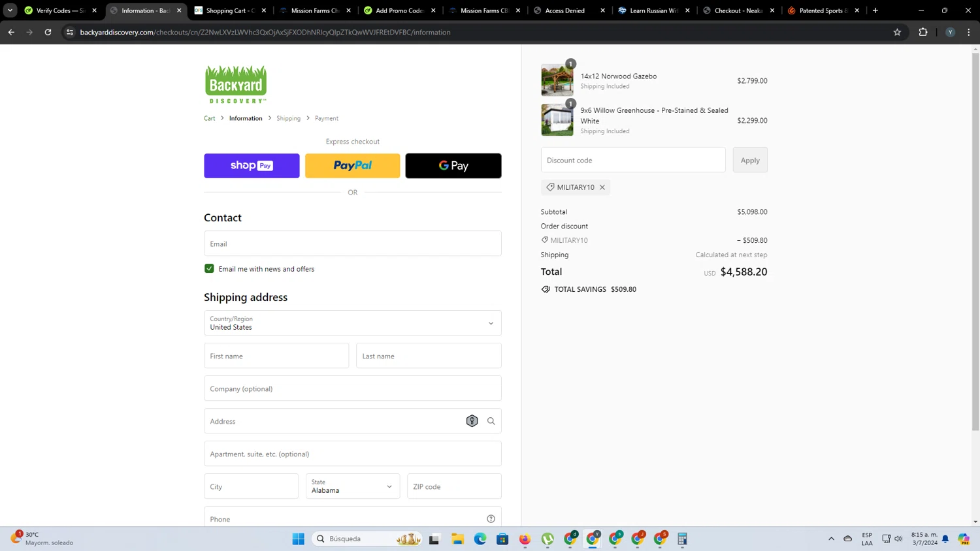
Task: Click the Payment breadcrumb step
Action: (x=327, y=118)
